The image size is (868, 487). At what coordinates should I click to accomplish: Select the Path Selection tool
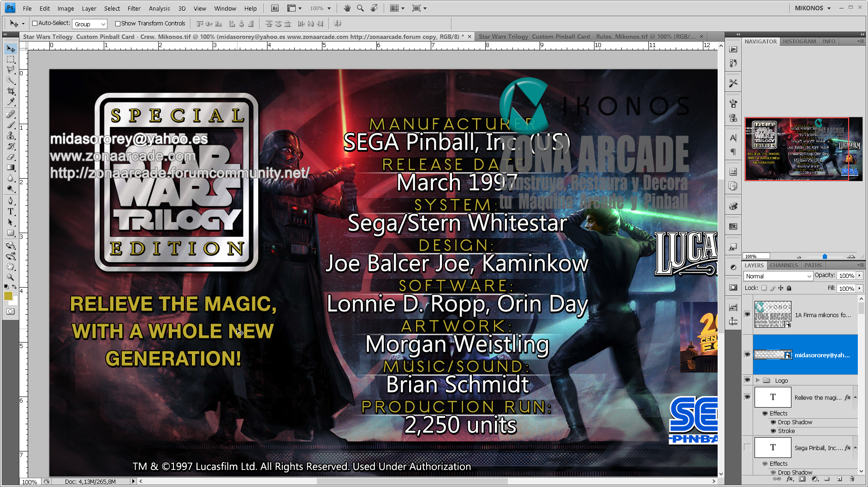point(11,222)
